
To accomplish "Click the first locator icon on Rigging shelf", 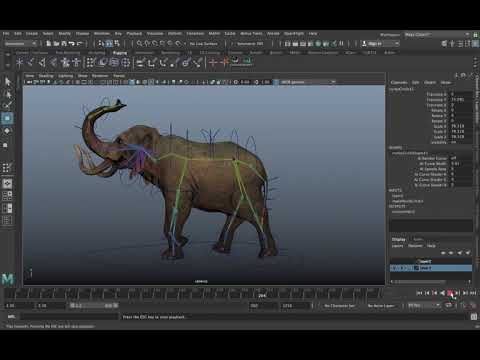I will coord(20,62).
